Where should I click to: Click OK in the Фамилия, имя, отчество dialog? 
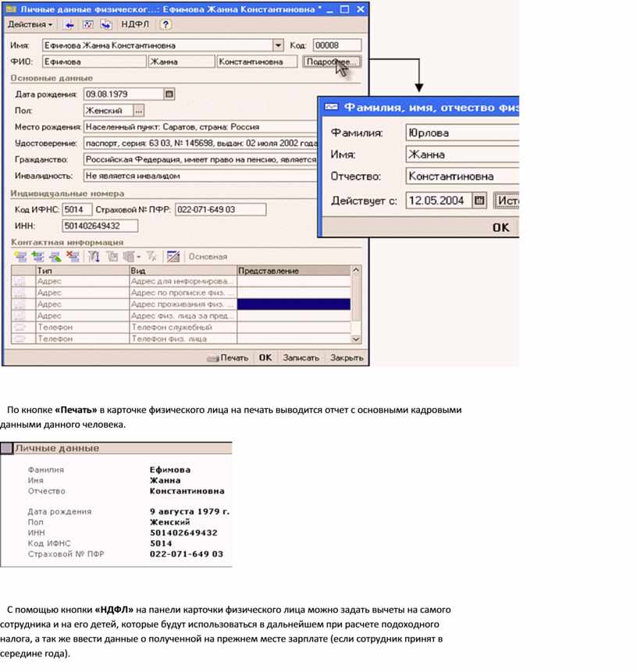pyautogui.click(x=500, y=228)
